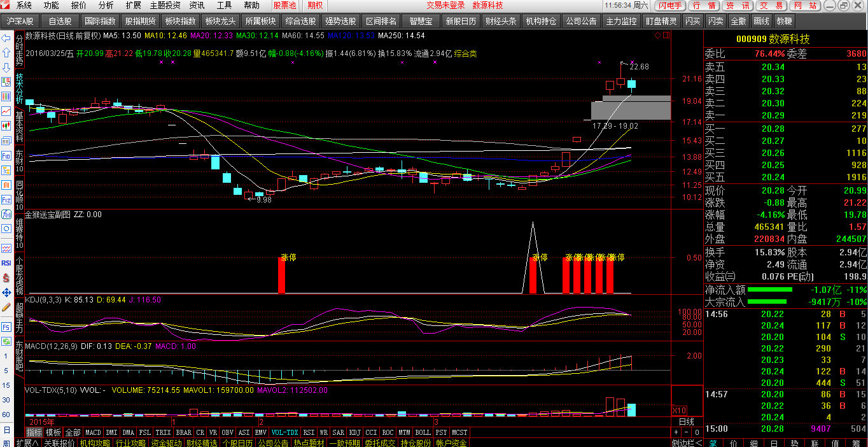Select the 基本资料 vertical tab
868x447 pixels.
tap(19, 126)
